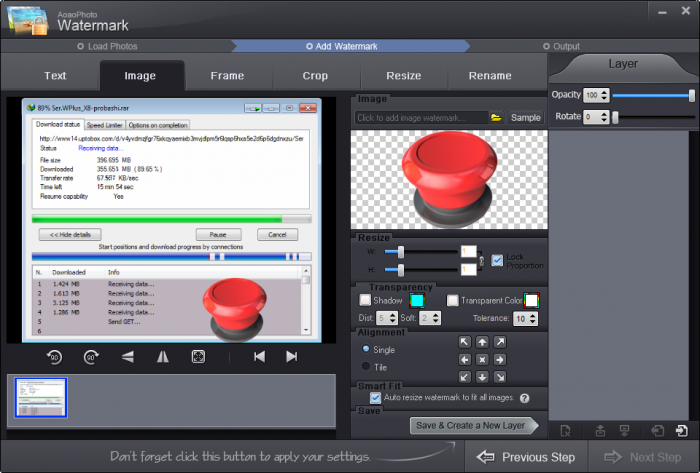Image resolution: width=700 pixels, height=473 pixels.
Task: Click the Previous Step button
Action: 526,457
